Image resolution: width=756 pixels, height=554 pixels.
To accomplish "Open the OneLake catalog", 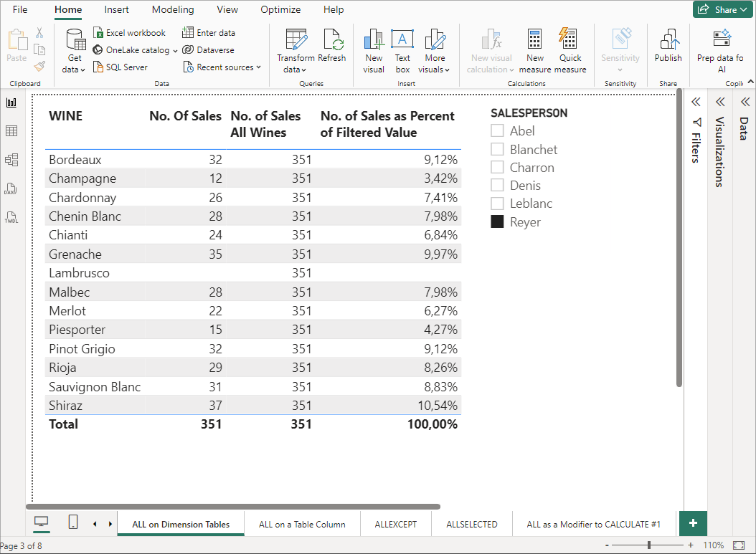I will (135, 50).
